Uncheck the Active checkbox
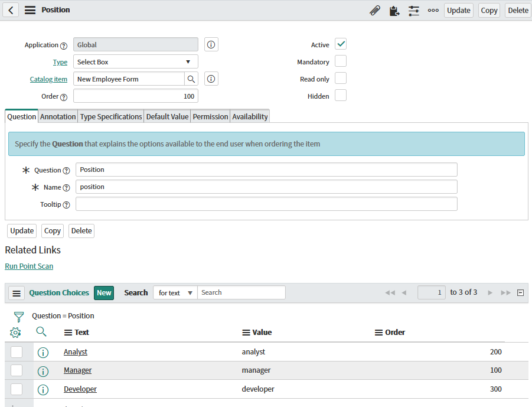The width and height of the screenshot is (532, 407). tap(341, 44)
